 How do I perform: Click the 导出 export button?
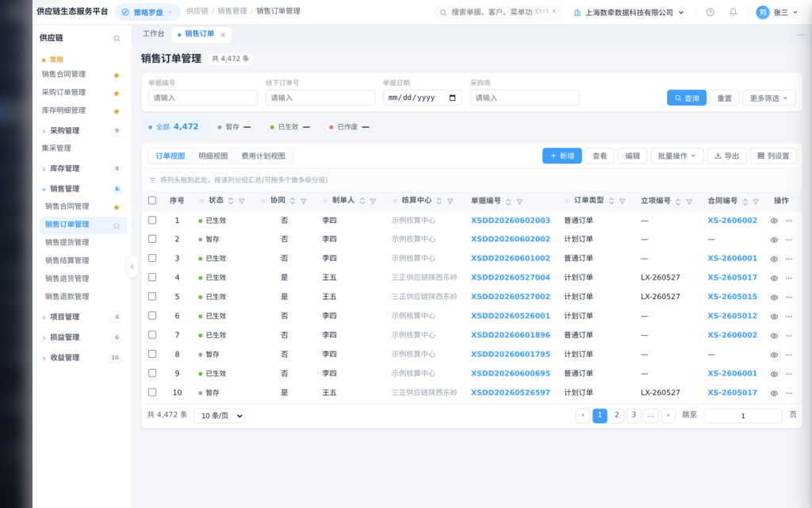coord(727,156)
